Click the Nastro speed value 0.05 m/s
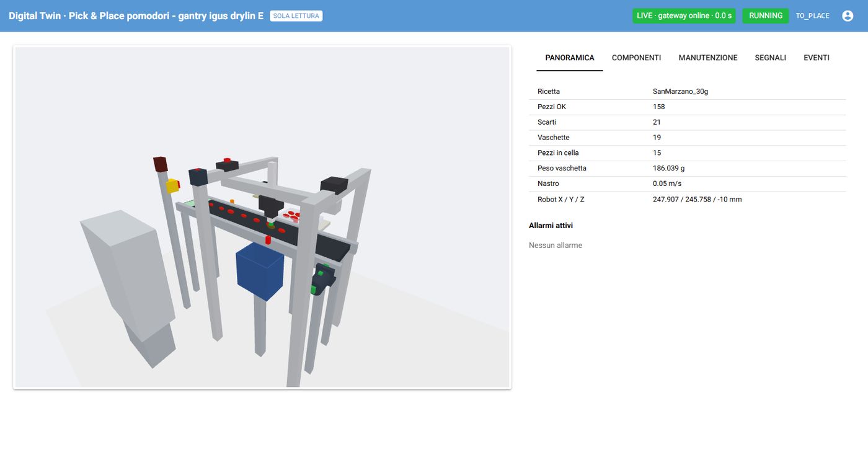 point(667,184)
